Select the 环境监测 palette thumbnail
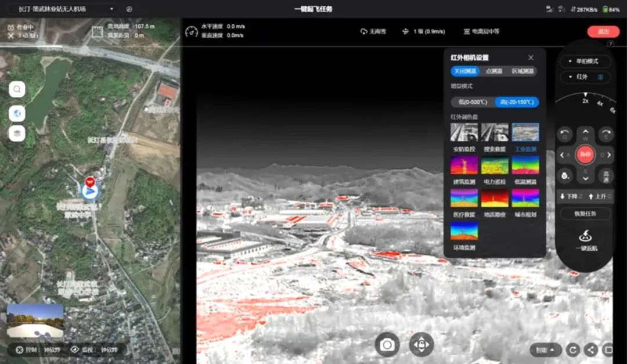 [464, 231]
